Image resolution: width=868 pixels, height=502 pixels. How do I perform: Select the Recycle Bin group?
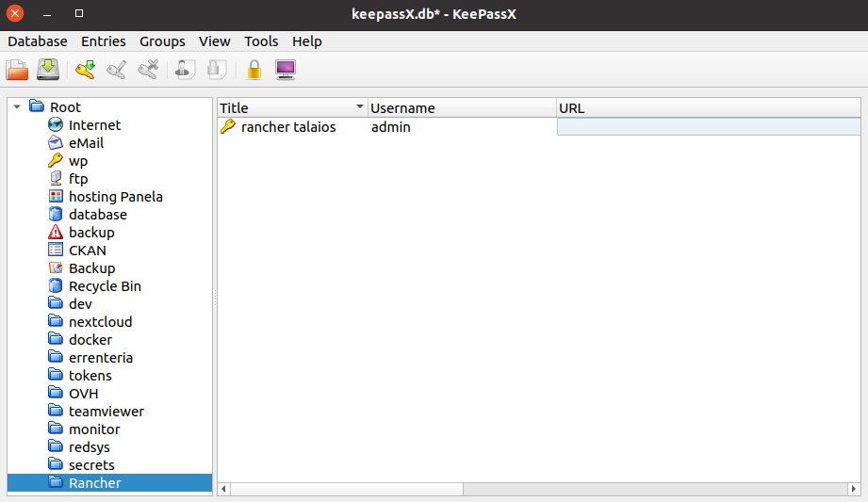[x=105, y=286]
